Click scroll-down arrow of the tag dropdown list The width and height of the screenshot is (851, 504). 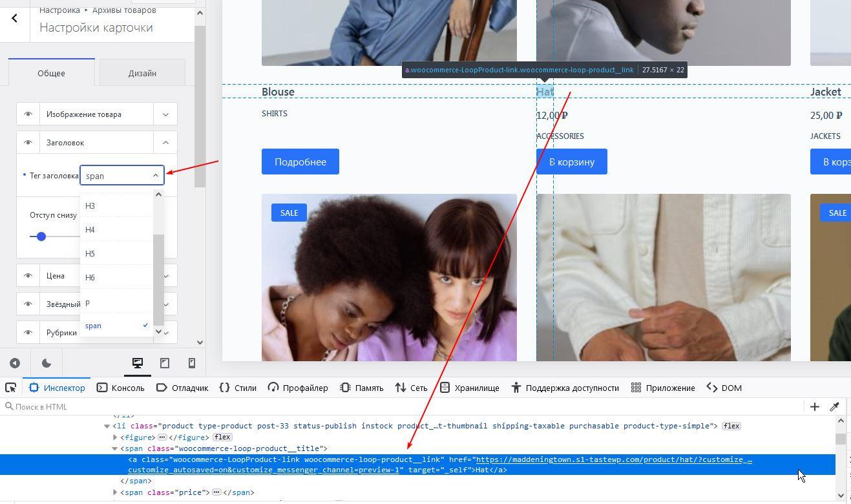click(158, 331)
